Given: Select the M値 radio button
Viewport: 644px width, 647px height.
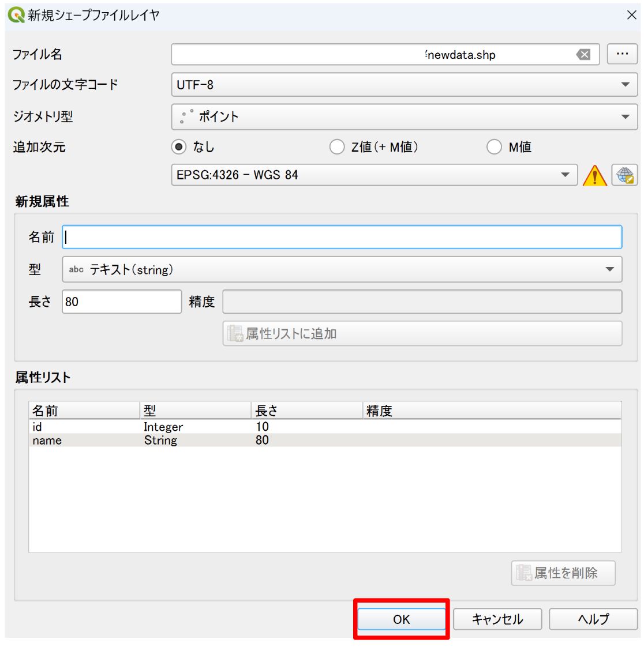Looking at the screenshot, I should [x=494, y=147].
